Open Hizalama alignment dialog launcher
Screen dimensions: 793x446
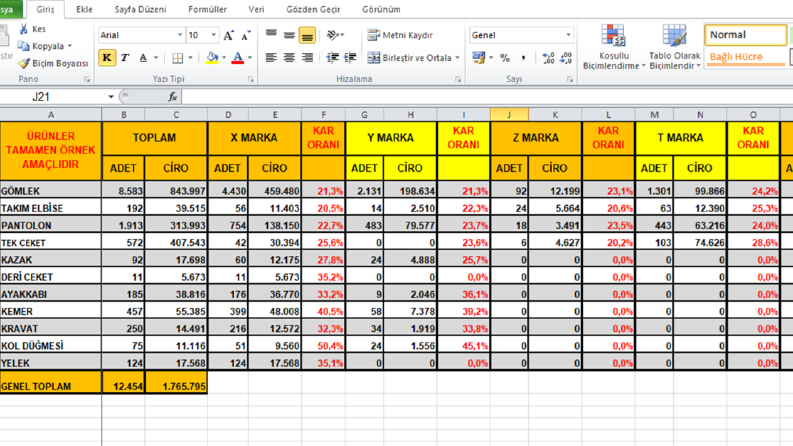(458, 79)
